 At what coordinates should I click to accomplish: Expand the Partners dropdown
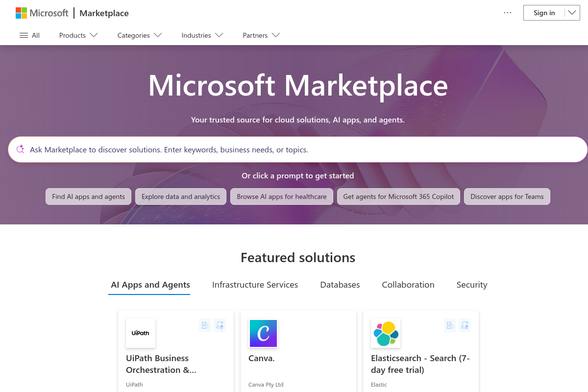click(261, 35)
